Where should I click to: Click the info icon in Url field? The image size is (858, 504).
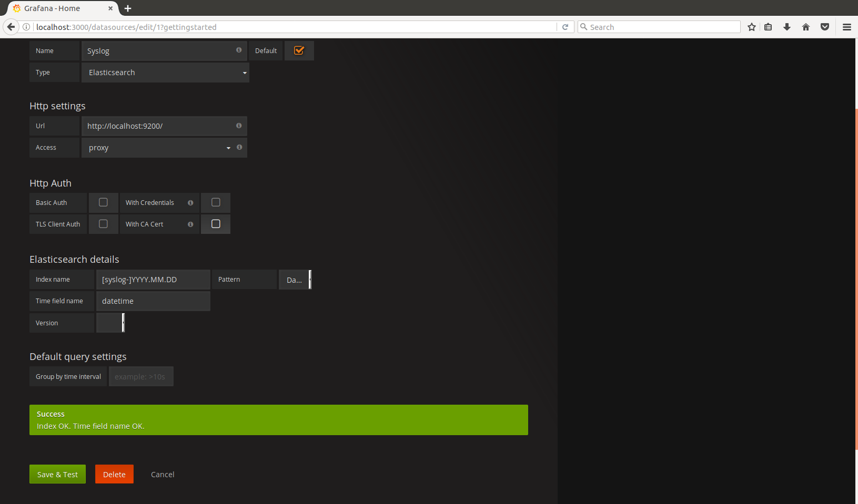pyautogui.click(x=239, y=126)
